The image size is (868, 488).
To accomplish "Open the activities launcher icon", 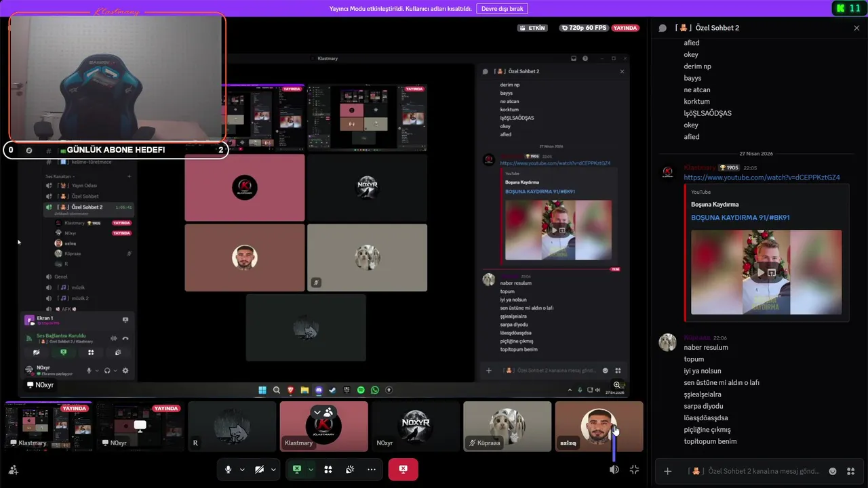I will coord(328,469).
